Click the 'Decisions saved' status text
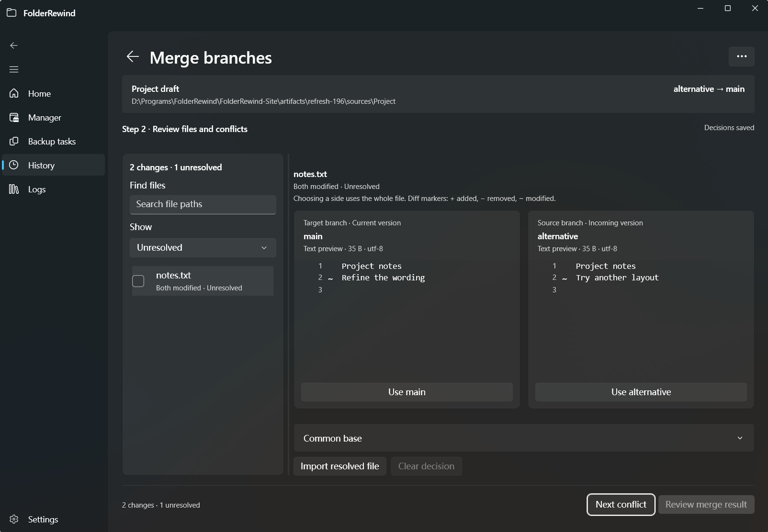The width and height of the screenshot is (768, 532). coord(729,128)
